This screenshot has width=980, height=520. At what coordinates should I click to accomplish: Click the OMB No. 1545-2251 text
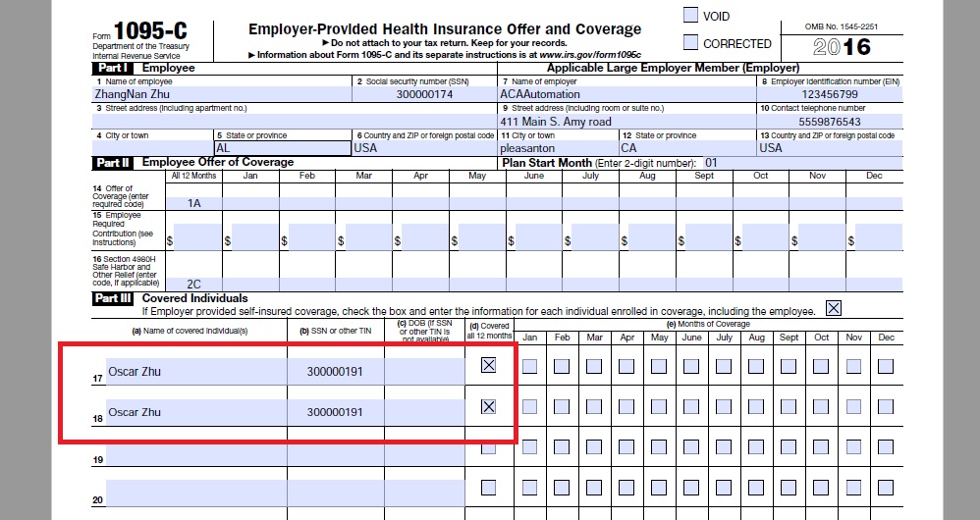[842, 26]
